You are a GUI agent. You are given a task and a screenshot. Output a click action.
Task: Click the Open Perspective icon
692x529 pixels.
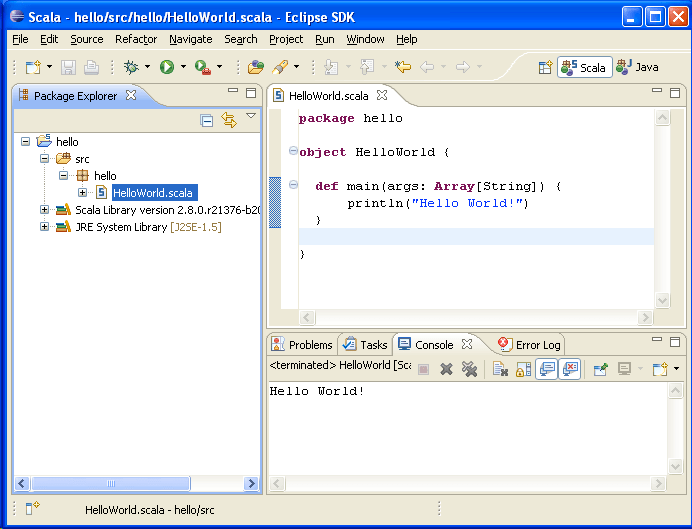(545, 68)
